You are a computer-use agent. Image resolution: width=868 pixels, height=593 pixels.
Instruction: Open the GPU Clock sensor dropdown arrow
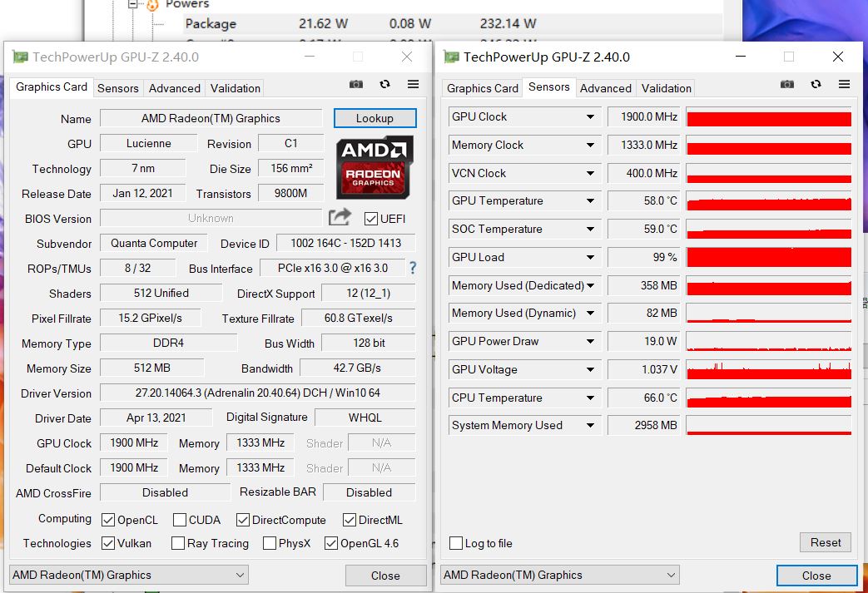pyautogui.click(x=591, y=116)
